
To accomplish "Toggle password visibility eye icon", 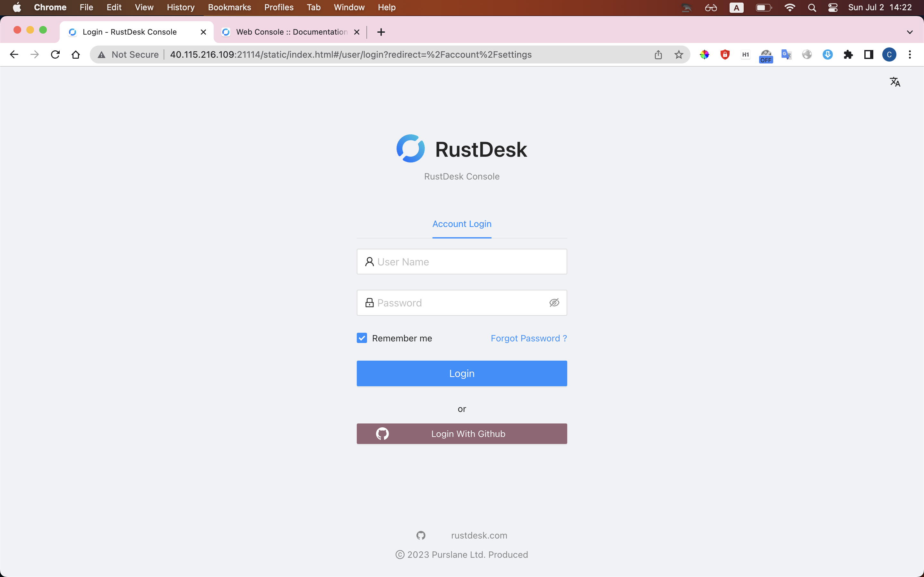I will 554,303.
